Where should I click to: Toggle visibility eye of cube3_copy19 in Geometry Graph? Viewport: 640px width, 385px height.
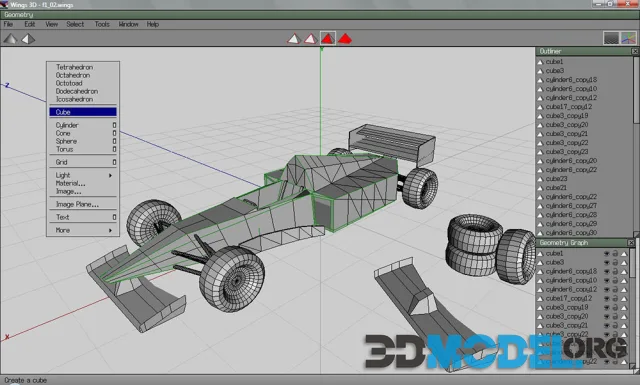tap(607, 307)
